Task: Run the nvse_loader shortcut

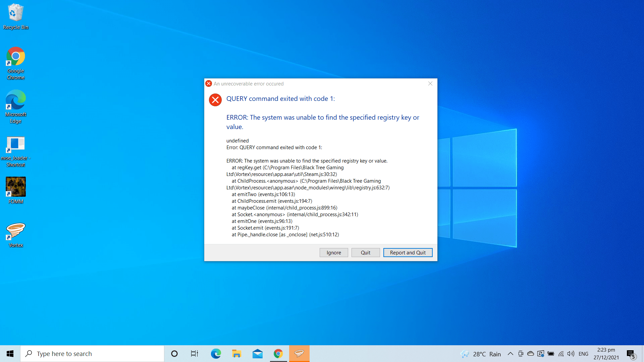Action: [15, 144]
